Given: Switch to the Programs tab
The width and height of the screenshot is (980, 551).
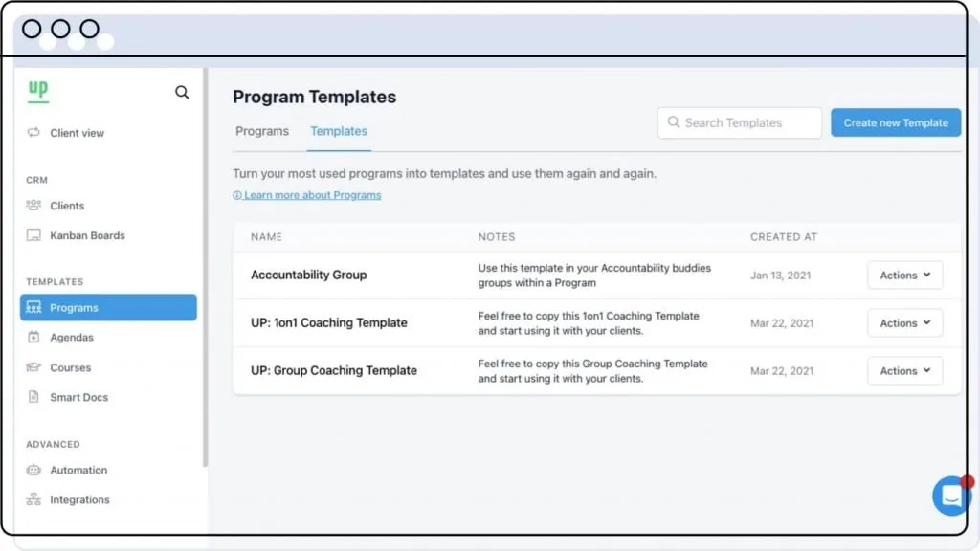Looking at the screenshot, I should pos(262,131).
